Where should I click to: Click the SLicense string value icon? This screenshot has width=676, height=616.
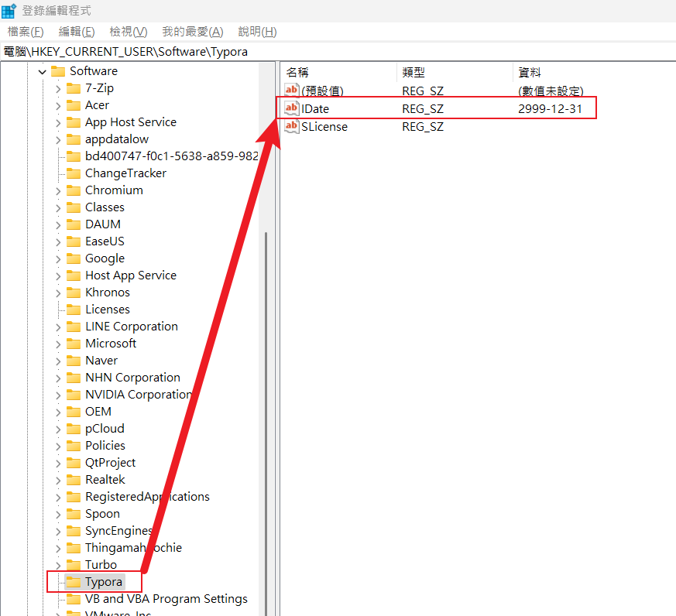291,126
